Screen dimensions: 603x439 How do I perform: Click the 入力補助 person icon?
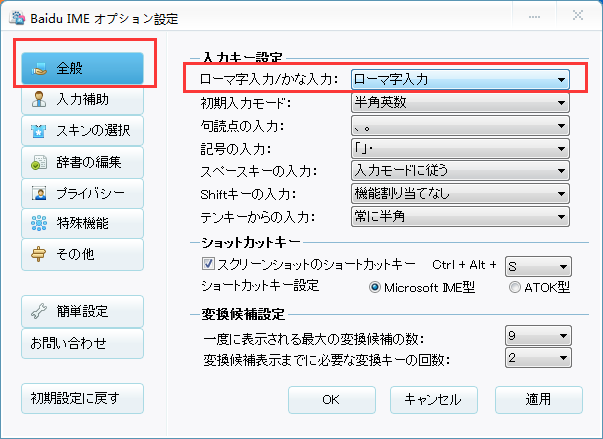click(40, 99)
